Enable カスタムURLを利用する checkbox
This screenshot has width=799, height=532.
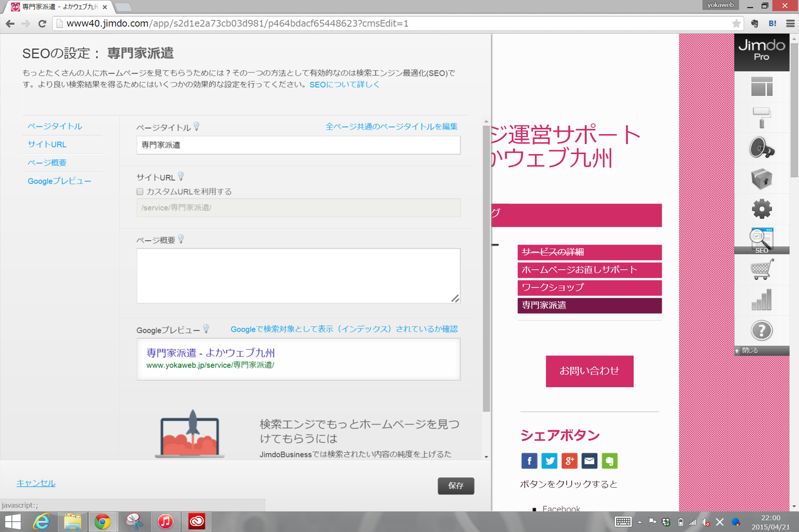click(140, 191)
